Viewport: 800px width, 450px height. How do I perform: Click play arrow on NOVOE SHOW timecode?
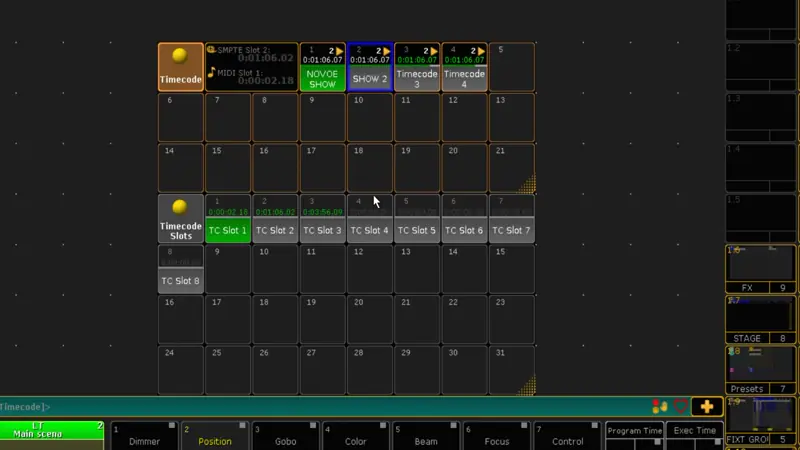click(339, 50)
